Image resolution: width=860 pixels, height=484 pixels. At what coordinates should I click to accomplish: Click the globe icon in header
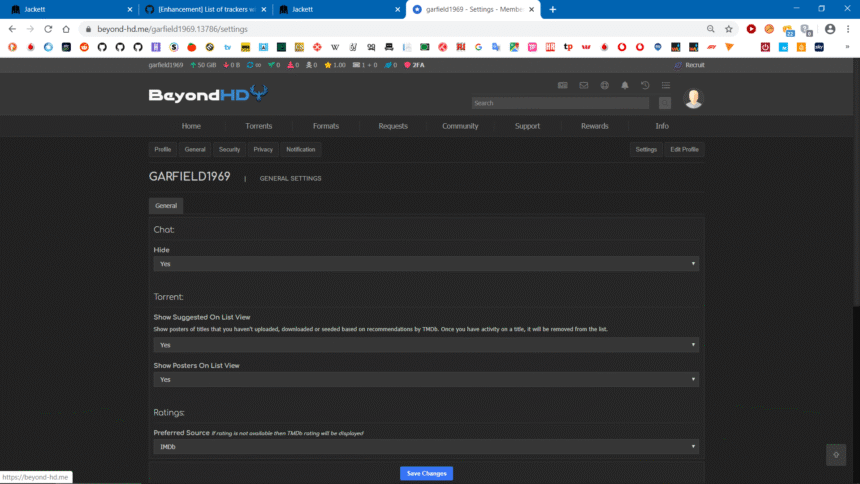tap(604, 85)
